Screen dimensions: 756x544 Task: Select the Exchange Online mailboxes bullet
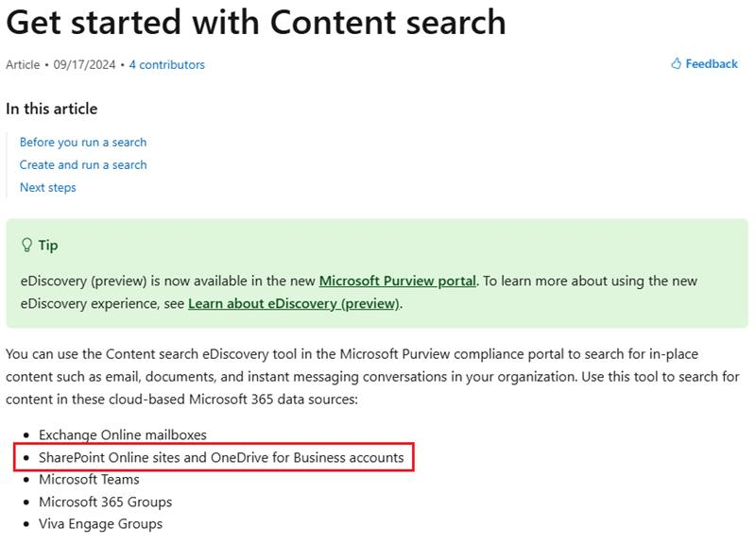123,436
